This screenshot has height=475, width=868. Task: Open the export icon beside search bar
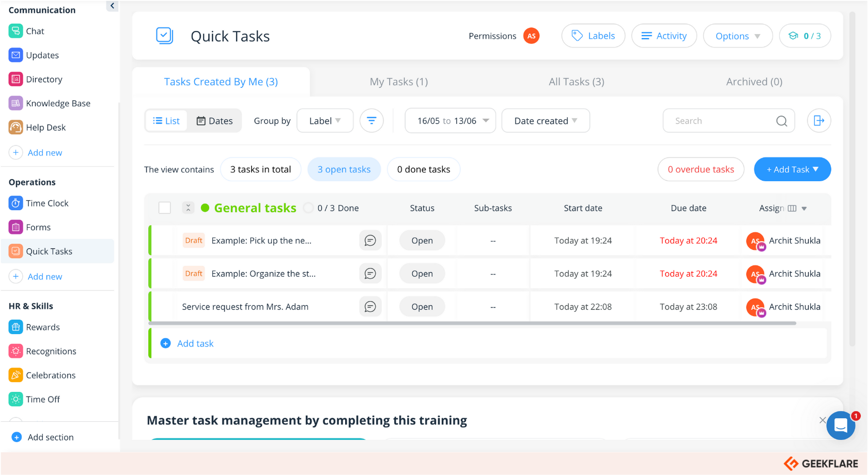pos(819,120)
